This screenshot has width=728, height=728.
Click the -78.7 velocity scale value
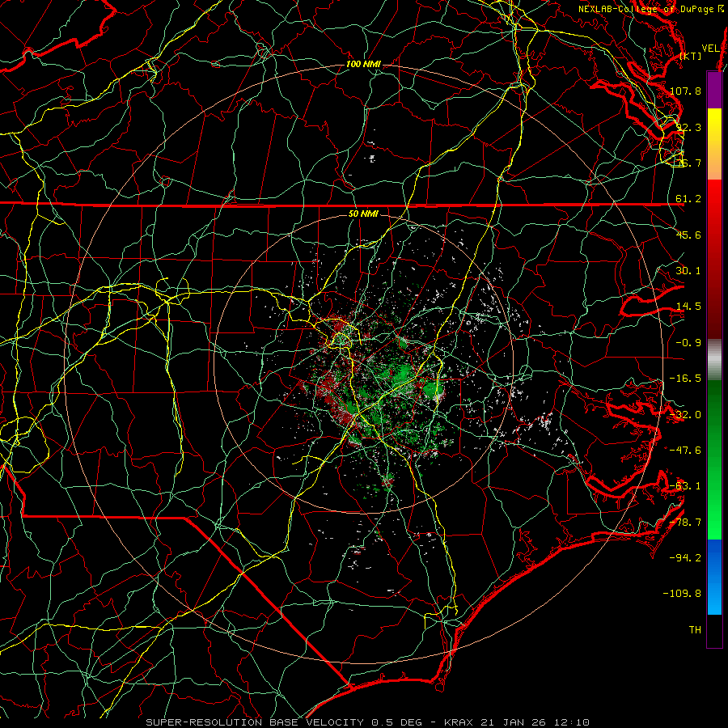click(685, 523)
